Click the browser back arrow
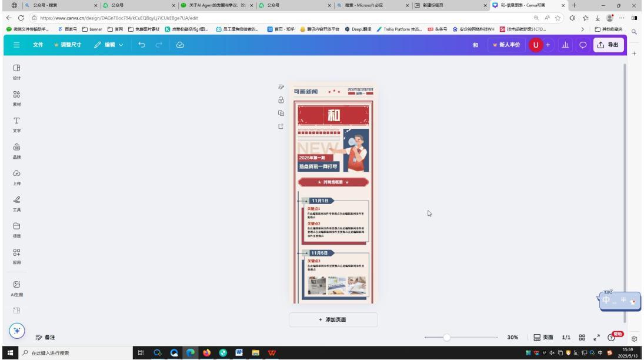Screen dimensions: 644x360 click(x=9, y=18)
